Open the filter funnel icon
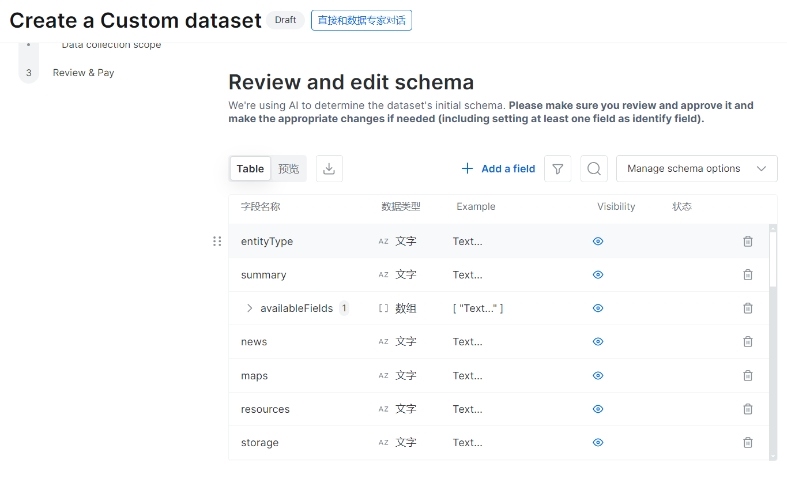The image size is (787, 479). (x=558, y=169)
